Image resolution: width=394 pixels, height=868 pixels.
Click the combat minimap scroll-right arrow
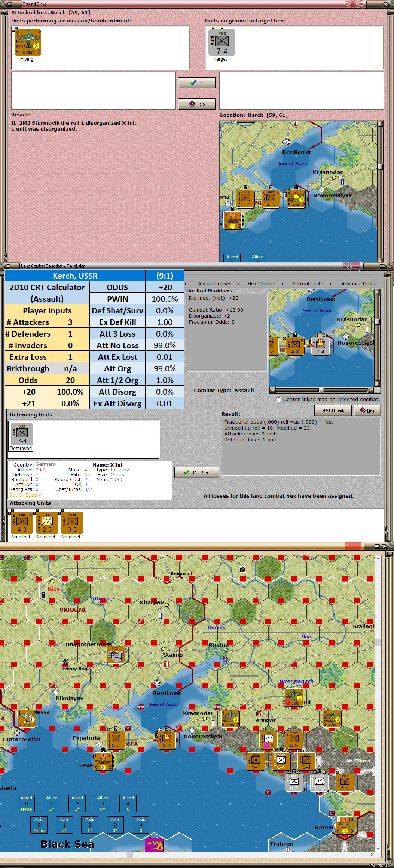click(x=371, y=390)
